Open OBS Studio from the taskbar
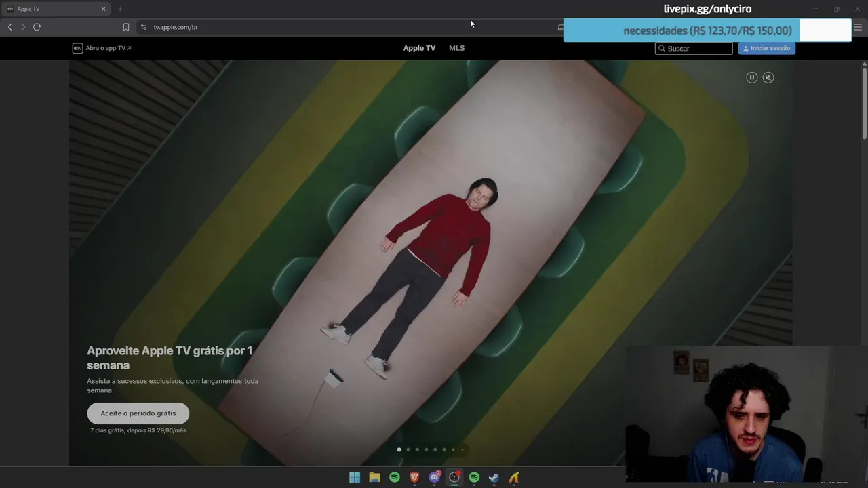 click(454, 478)
